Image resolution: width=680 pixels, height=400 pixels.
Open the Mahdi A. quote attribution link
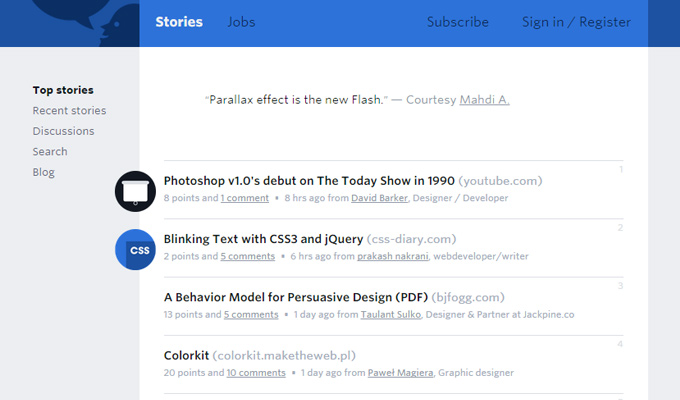[x=484, y=100]
